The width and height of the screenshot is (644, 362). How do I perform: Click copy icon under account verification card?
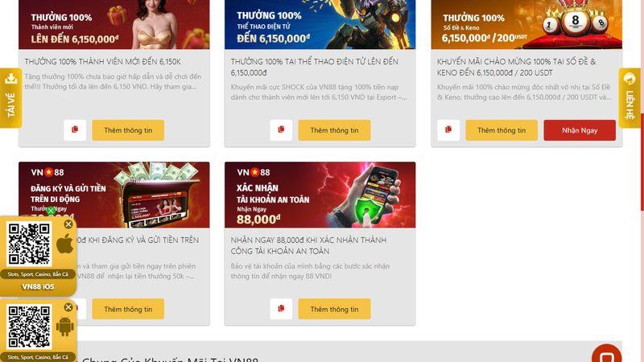(x=281, y=309)
